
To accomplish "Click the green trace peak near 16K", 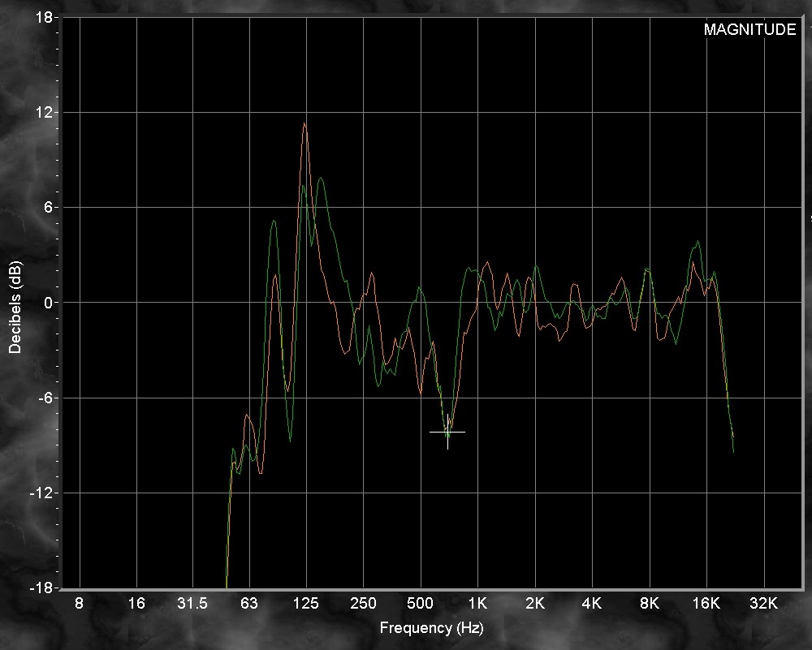I will click(x=698, y=241).
